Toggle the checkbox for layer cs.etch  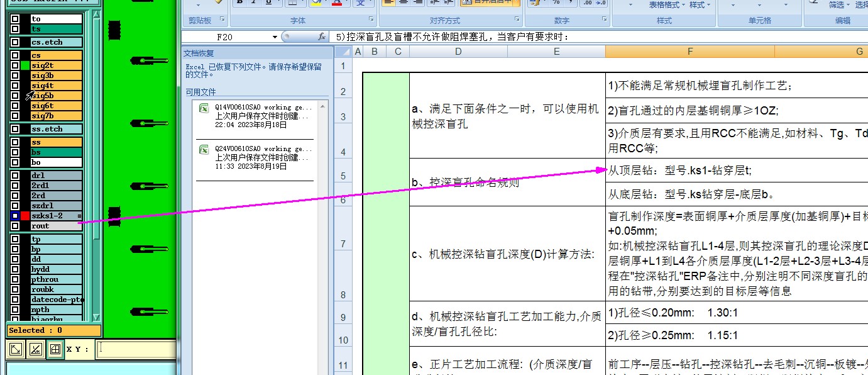[15, 43]
